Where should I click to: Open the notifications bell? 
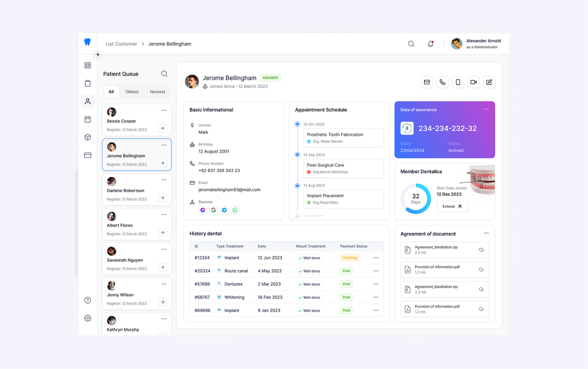tap(430, 44)
